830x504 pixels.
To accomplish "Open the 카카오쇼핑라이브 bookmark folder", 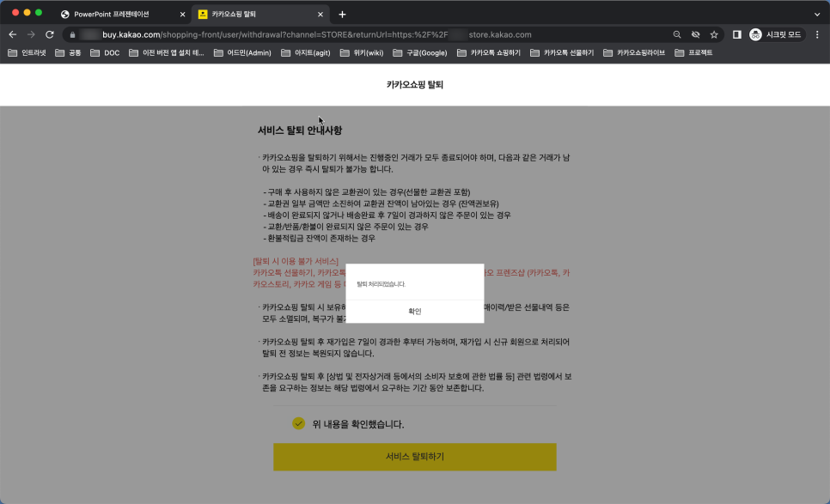I will [634, 53].
